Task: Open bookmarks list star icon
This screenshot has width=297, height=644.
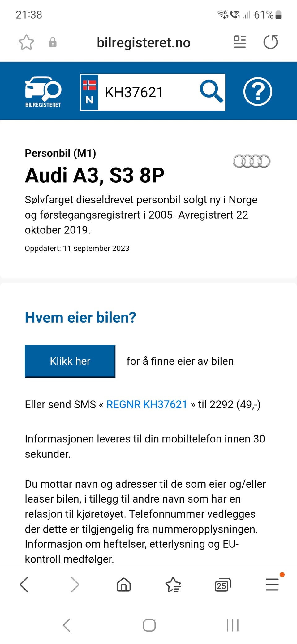Action: (173, 585)
